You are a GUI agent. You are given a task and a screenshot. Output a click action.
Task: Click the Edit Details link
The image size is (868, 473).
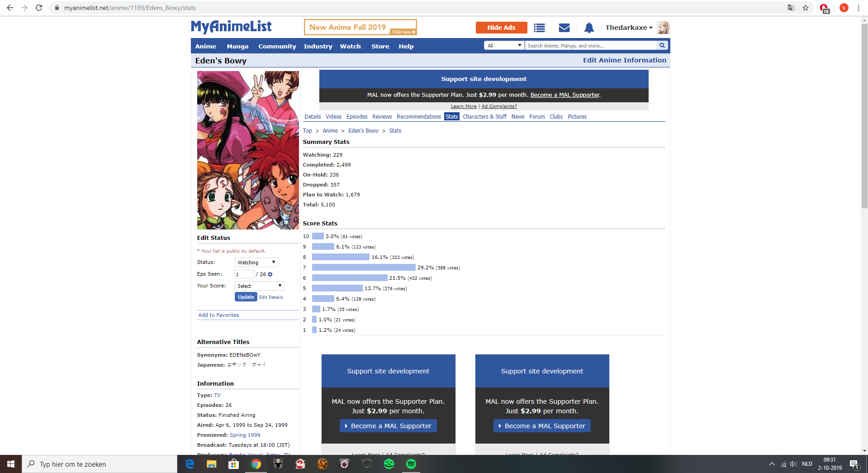click(271, 297)
